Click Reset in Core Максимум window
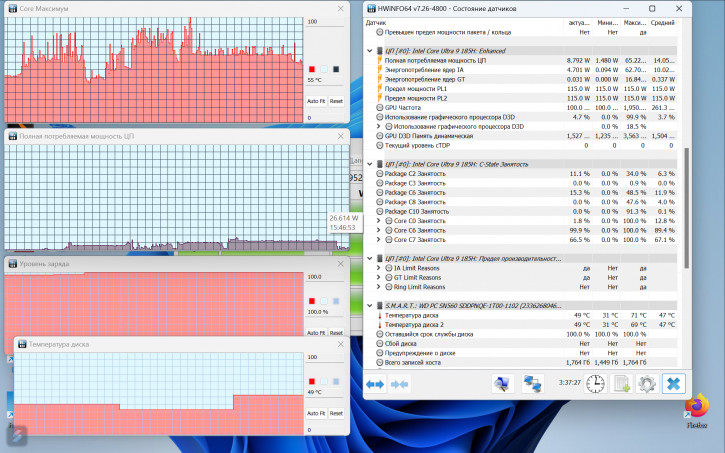725x453 pixels. pos(336,101)
